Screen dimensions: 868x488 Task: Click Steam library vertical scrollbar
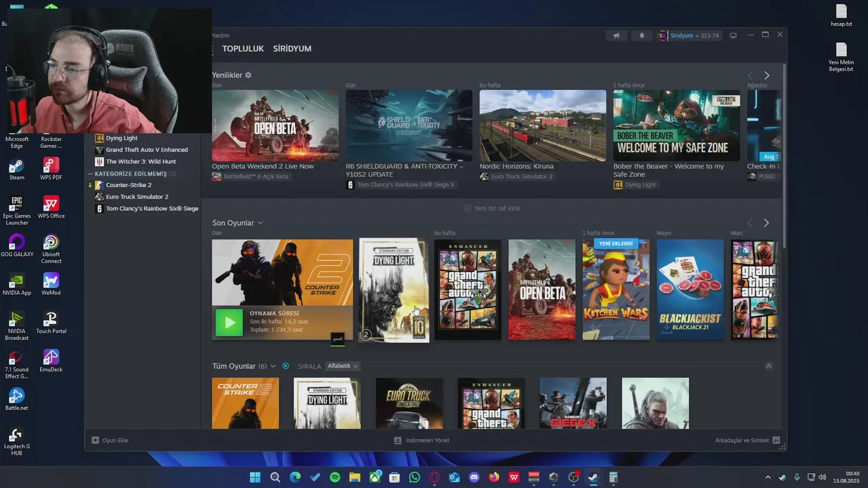tap(785, 156)
